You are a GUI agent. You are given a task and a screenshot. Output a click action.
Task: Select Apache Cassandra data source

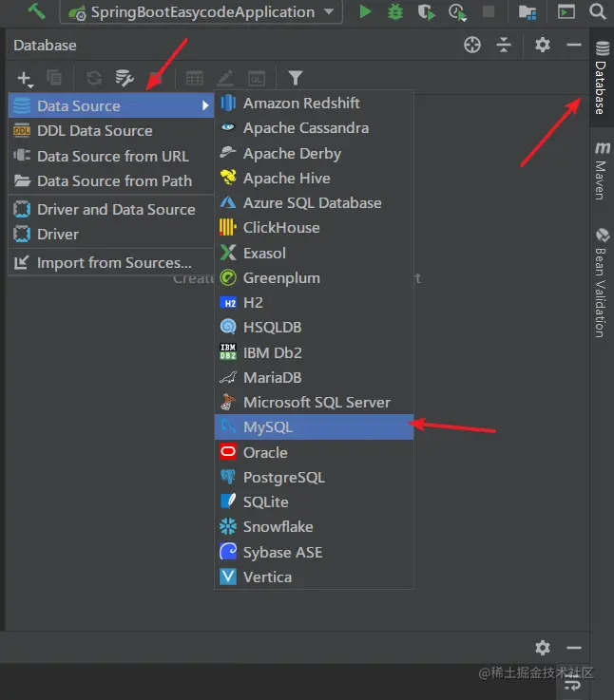[315, 128]
